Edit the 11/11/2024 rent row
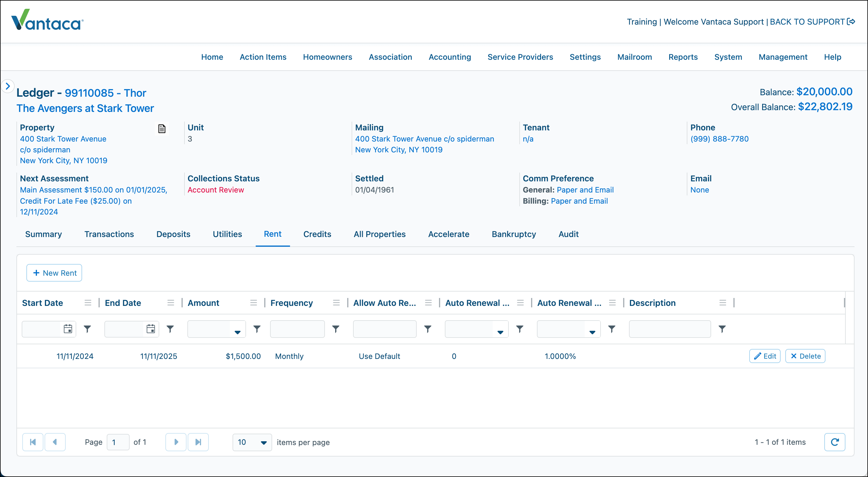Viewport: 868px width, 477px height. click(765, 356)
